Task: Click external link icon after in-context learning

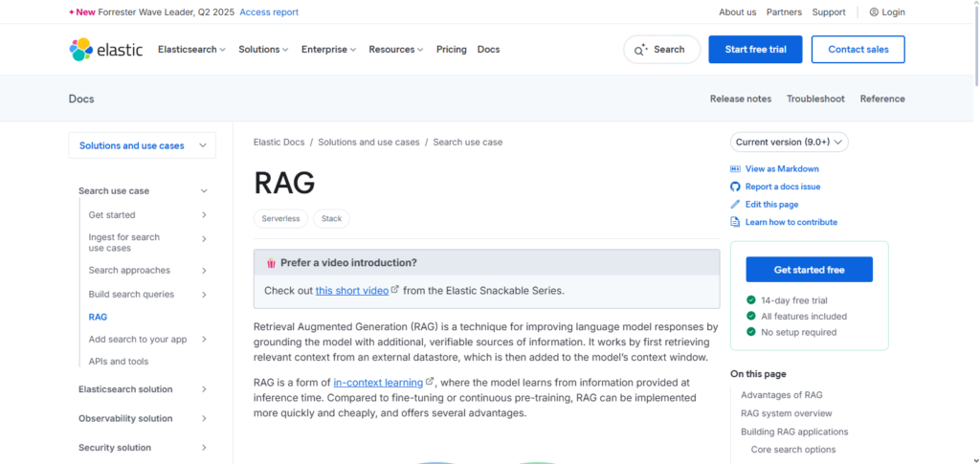Action: 430,382
